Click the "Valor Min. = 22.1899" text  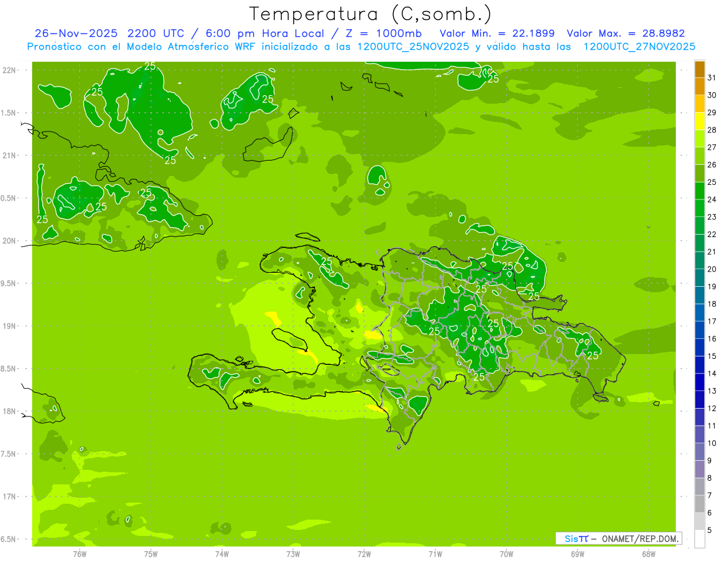click(497, 33)
